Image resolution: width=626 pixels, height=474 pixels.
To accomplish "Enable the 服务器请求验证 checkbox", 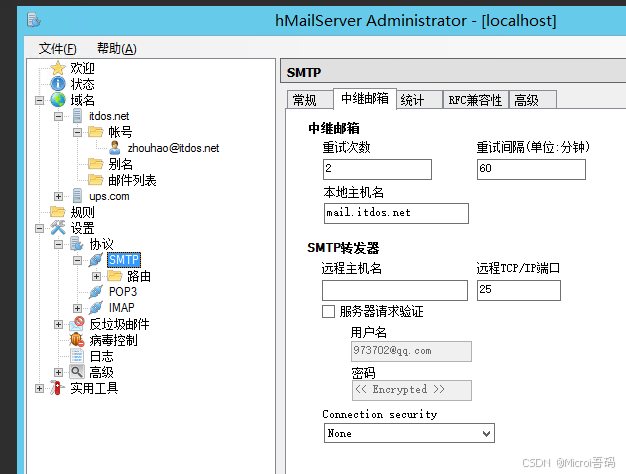I will (328, 311).
